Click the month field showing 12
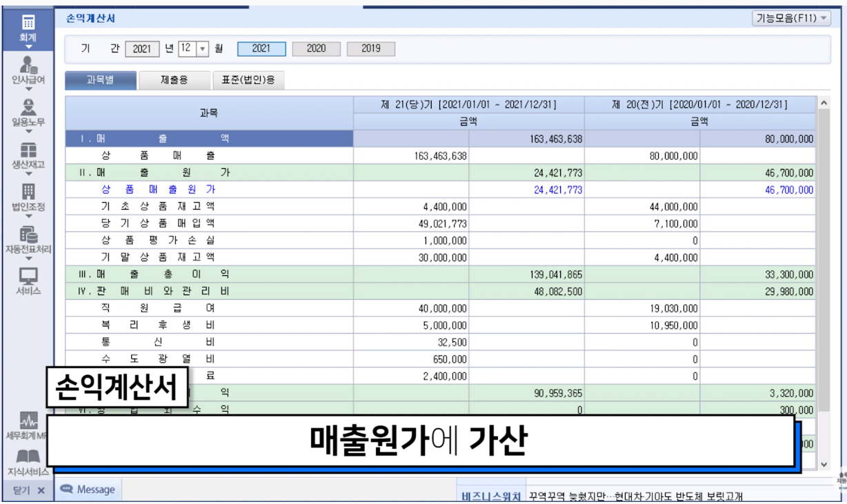This screenshot has width=847, height=504. click(188, 49)
